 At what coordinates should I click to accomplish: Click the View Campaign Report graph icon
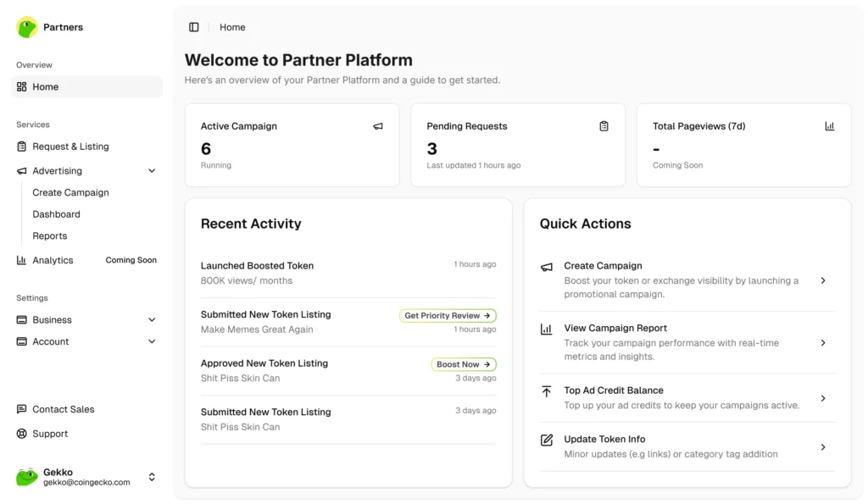pos(547,329)
